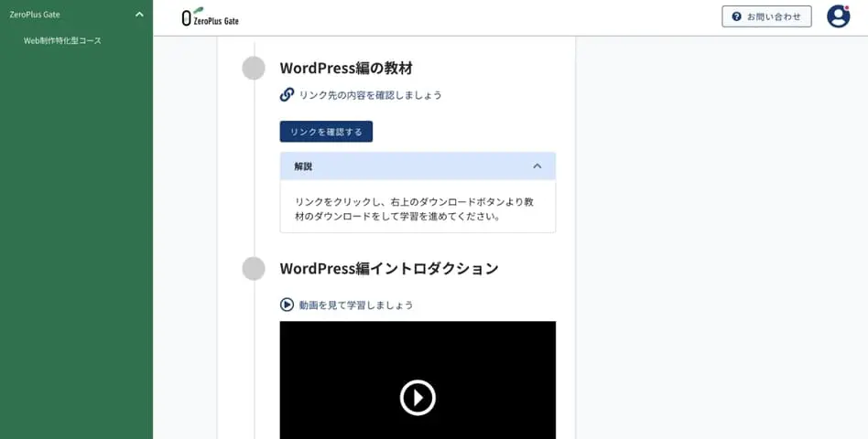Click the お問い合わせ contact button
The width and height of the screenshot is (868, 439).
point(766,16)
